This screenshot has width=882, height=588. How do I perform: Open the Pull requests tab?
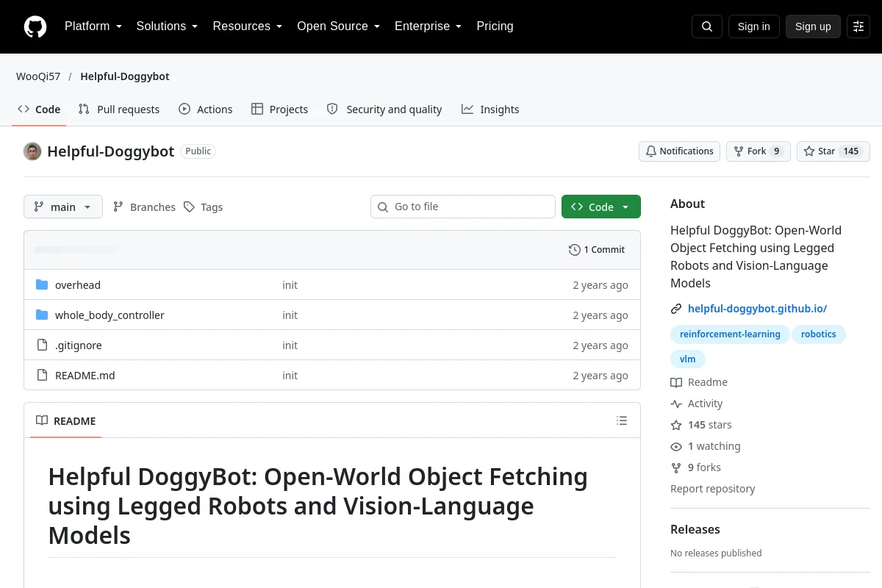(119, 110)
